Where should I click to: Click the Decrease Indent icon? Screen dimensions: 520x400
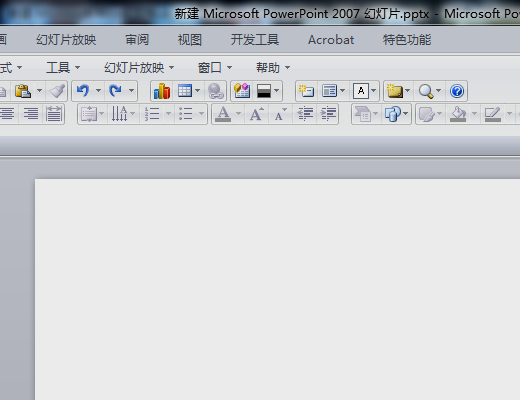305,114
